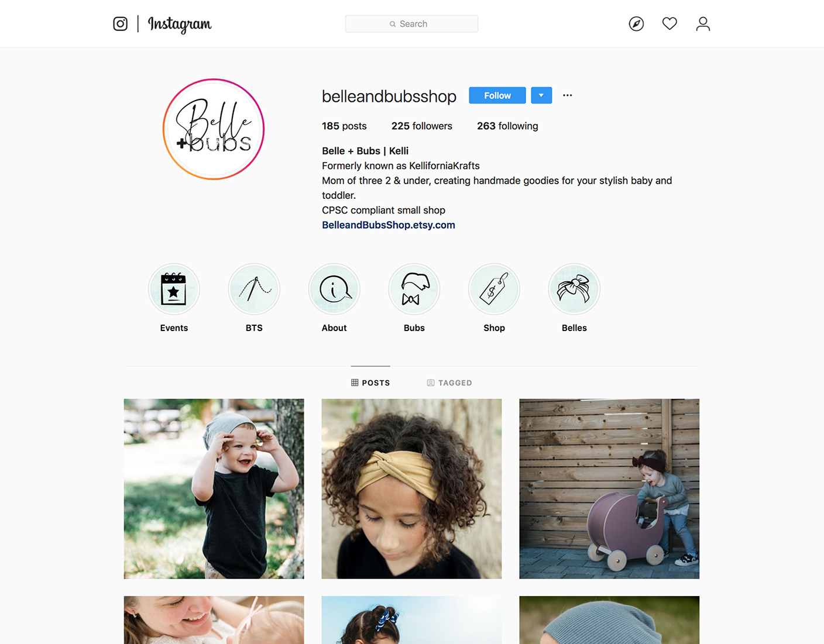Open the Belle + Bubs profile picture

pyautogui.click(x=214, y=129)
